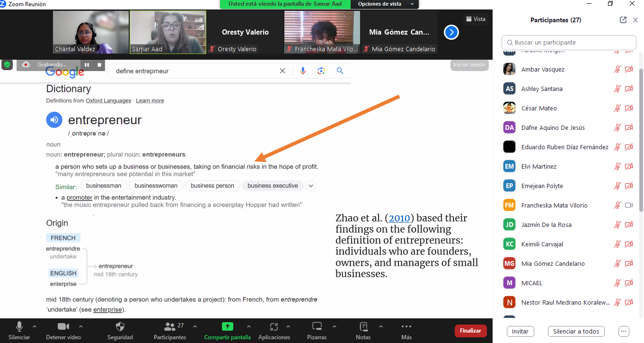Pause the recording
644x343 pixels.
point(87,64)
